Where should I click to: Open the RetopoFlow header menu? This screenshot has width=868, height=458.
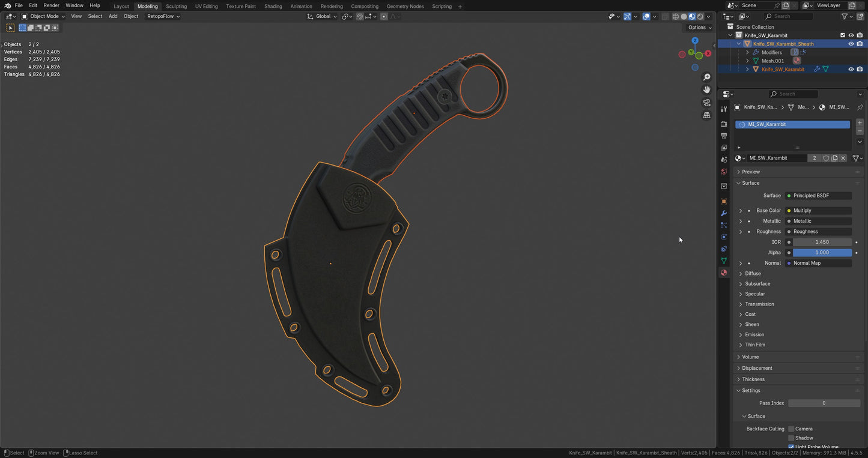163,16
